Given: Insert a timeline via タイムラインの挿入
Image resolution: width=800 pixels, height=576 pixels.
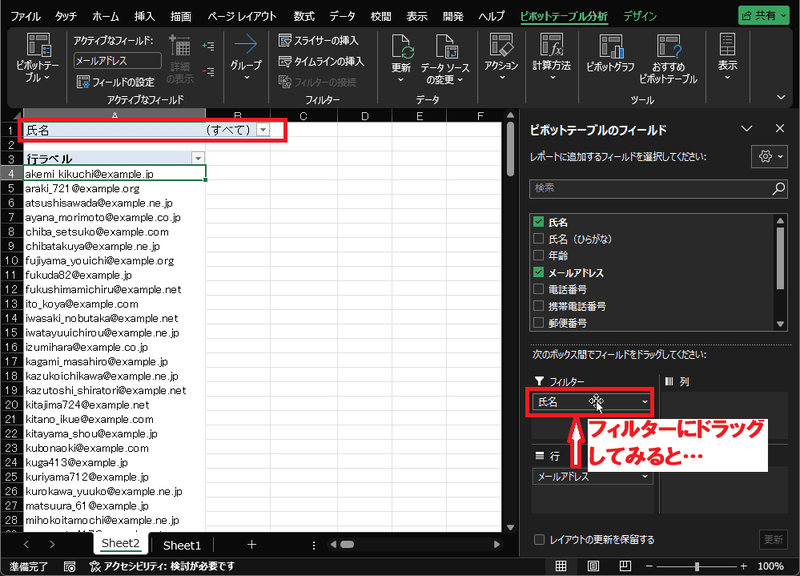Looking at the screenshot, I should tap(321, 61).
